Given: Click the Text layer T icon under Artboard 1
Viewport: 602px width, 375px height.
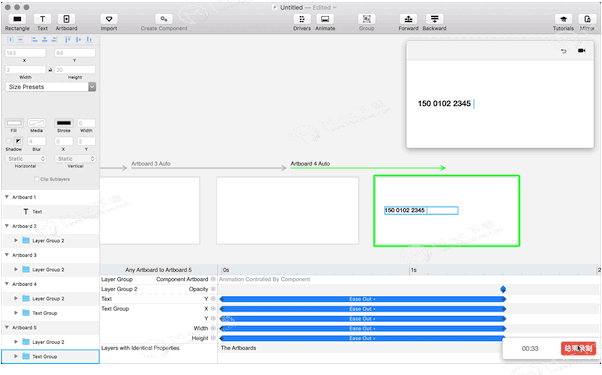Looking at the screenshot, I should pyautogui.click(x=26, y=211).
